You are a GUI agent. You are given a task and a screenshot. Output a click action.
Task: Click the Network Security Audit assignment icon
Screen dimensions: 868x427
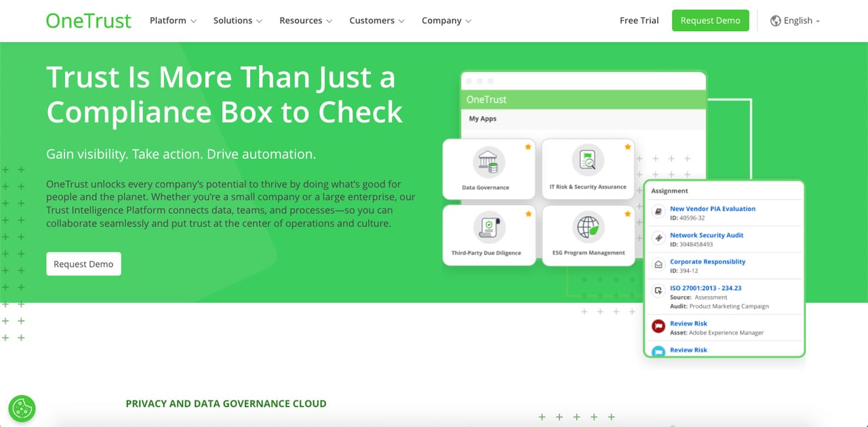coord(656,237)
